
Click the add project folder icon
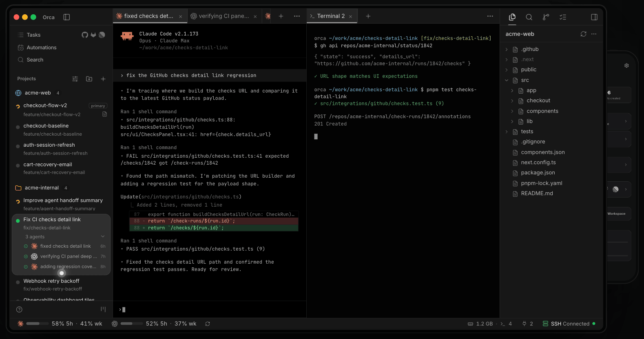[x=89, y=79]
